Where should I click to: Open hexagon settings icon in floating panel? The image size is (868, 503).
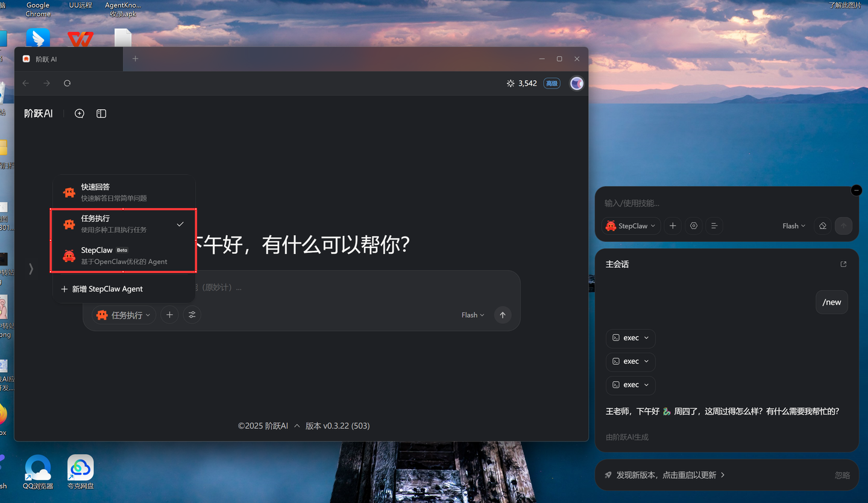click(x=694, y=226)
